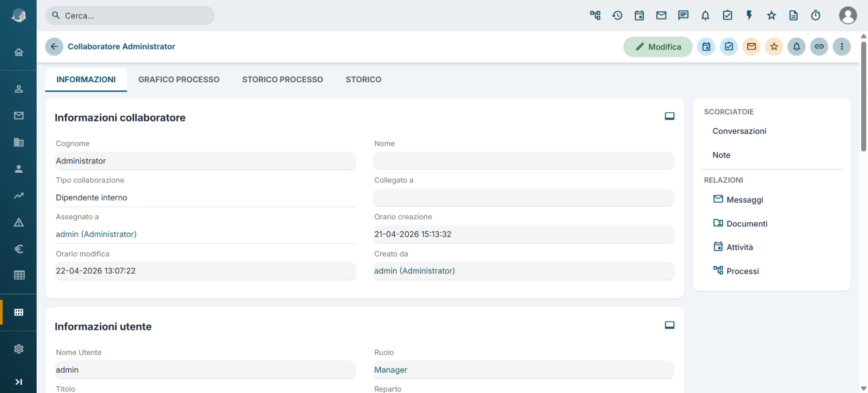Mark record as favorite with star button
The image size is (868, 393).
click(774, 47)
